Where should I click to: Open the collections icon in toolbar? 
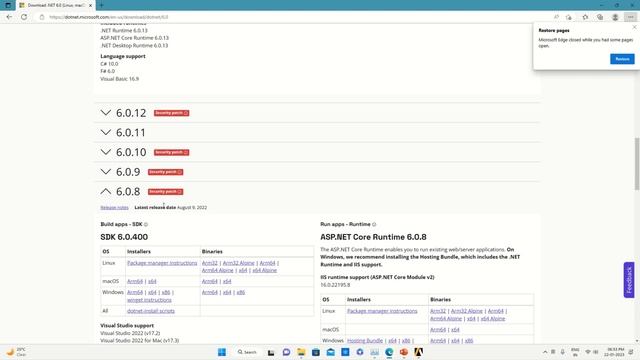click(600, 17)
